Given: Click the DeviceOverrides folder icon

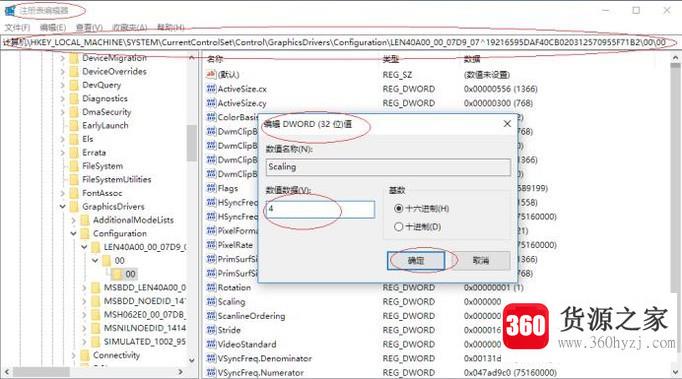Looking at the screenshot, I should pos(74,71).
